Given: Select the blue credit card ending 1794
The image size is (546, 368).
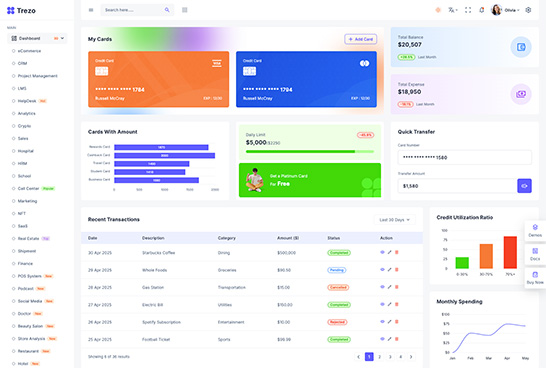Looking at the screenshot, I should 306,79.
